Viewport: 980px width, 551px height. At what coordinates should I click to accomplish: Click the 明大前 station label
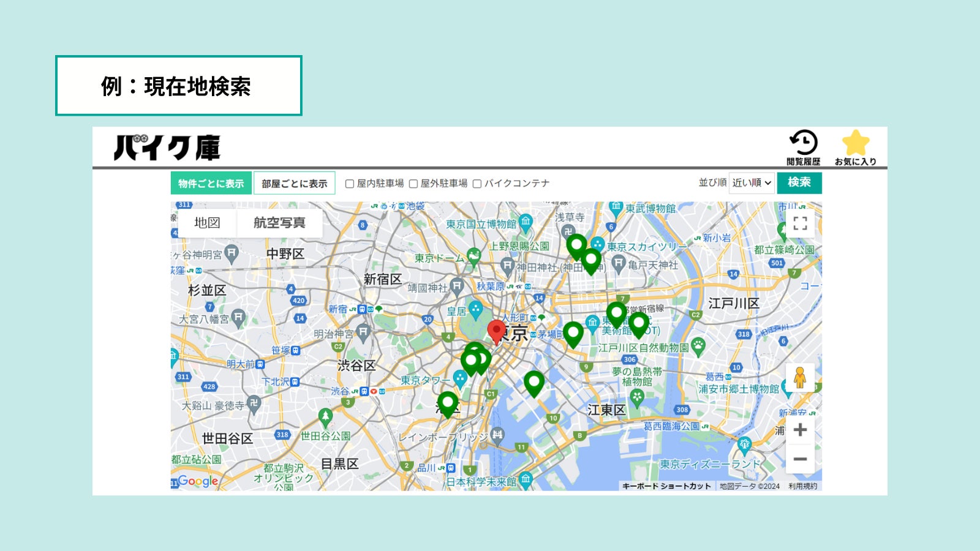point(240,364)
